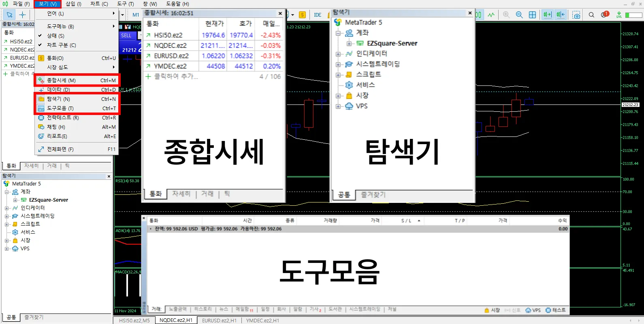Open the IDE editor button
The image size is (644, 324).
pos(318,15)
